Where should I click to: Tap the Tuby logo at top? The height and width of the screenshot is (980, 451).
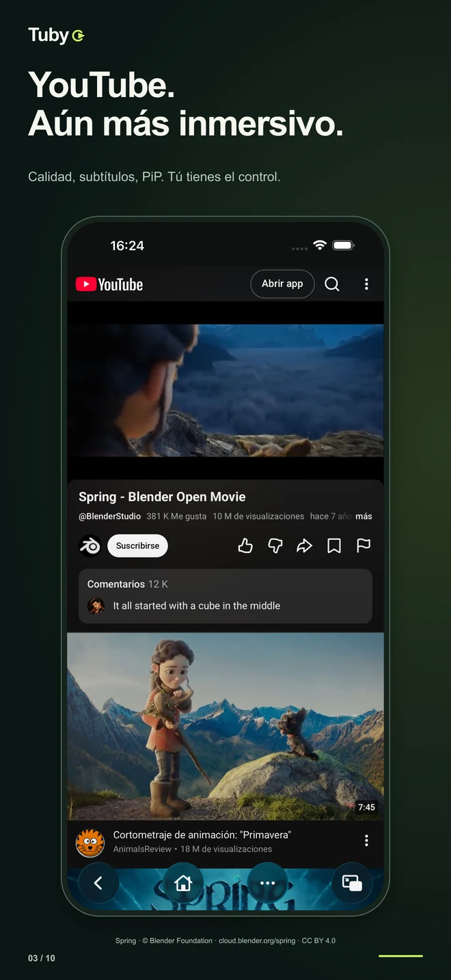coord(56,35)
